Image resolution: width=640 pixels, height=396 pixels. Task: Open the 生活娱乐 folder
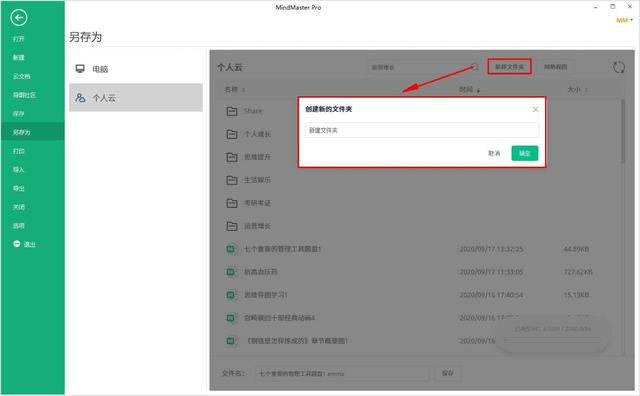[x=257, y=180]
